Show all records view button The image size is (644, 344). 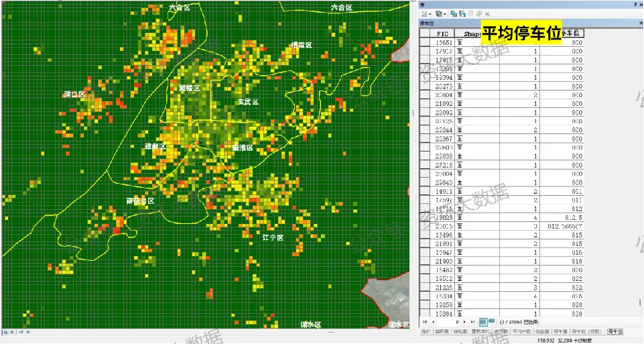[483, 322]
